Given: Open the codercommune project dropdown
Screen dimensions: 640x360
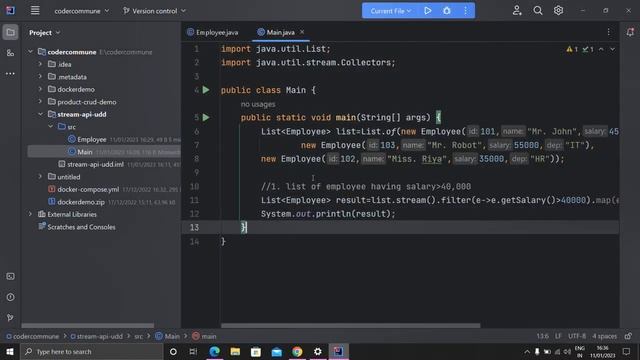Looking at the screenshot, I should tap(82, 11).
